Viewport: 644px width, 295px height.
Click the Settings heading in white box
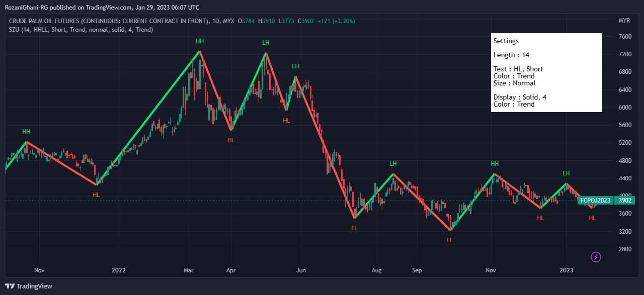(x=506, y=41)
